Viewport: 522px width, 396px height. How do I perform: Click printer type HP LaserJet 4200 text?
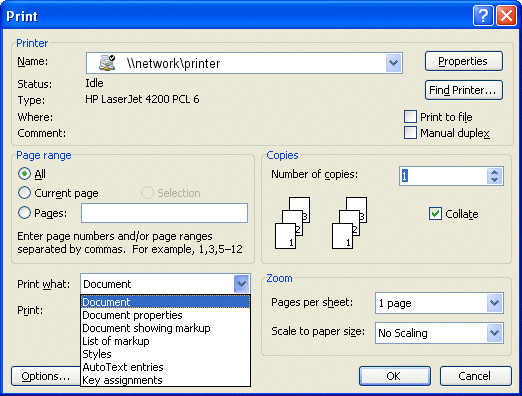coord(142,99)
